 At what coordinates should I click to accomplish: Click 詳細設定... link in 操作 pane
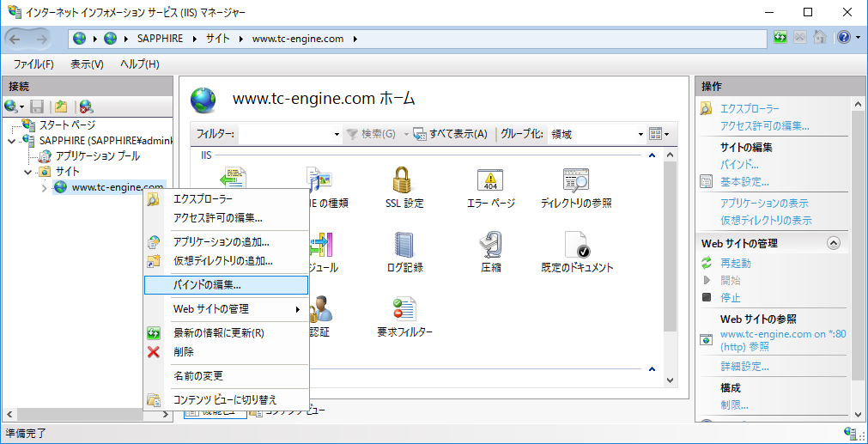click(744, 367)
